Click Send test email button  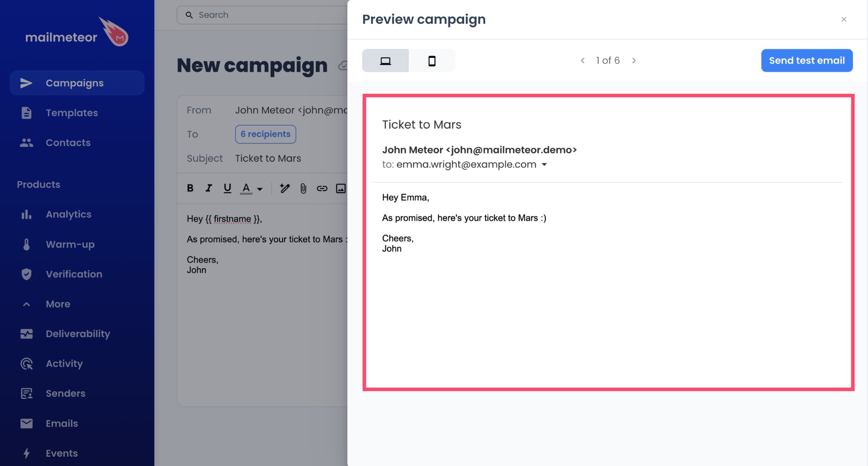(807, 60)
